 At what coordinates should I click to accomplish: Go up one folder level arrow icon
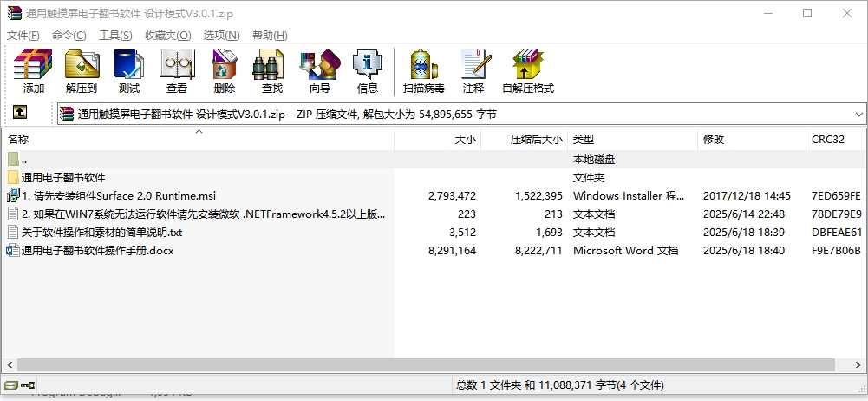click(x=20, y=113)
